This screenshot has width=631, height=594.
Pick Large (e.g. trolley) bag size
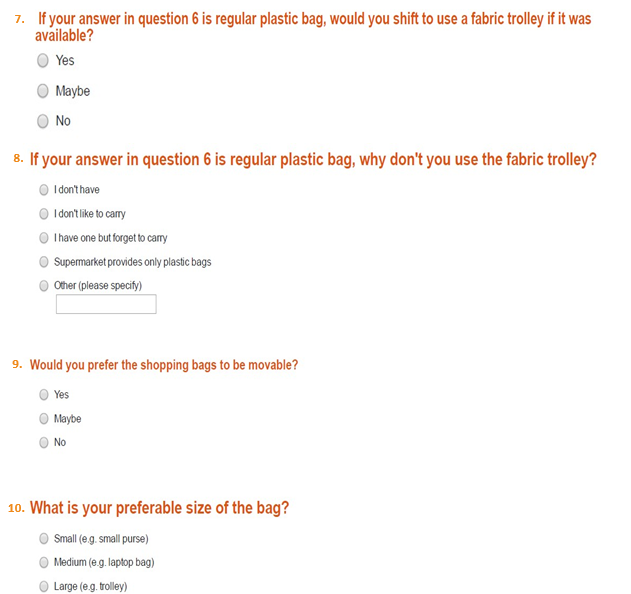43,586
